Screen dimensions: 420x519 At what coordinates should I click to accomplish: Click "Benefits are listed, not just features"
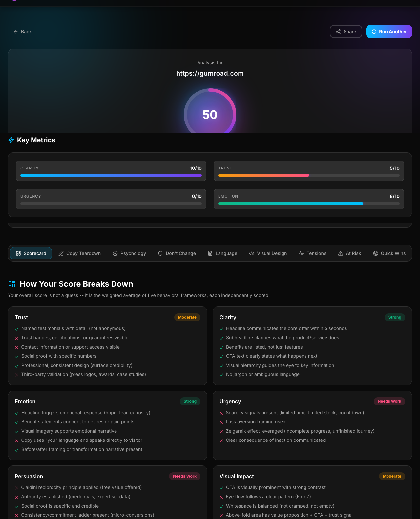pos(264,347)
